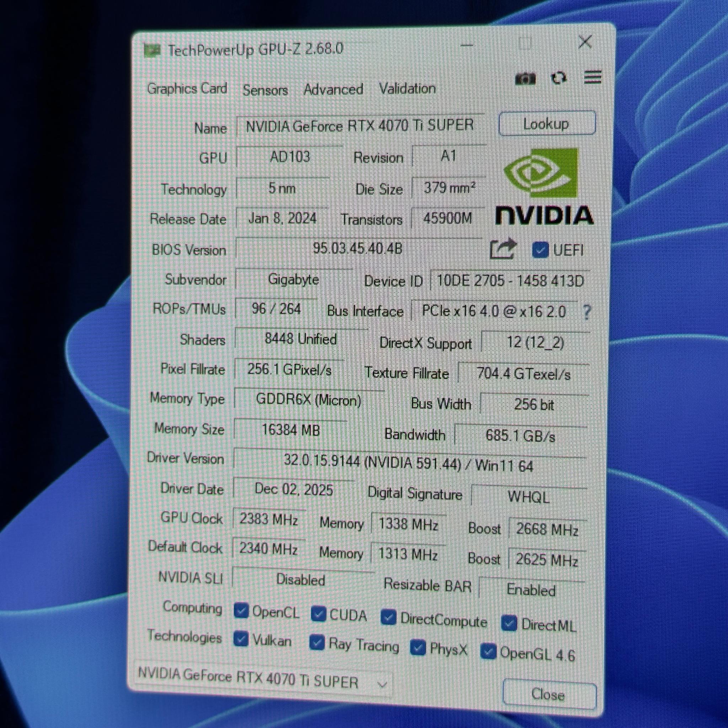
Task: Toggle the PhysX checkbox
Action: pyautogui.click(x=418, y=648)
